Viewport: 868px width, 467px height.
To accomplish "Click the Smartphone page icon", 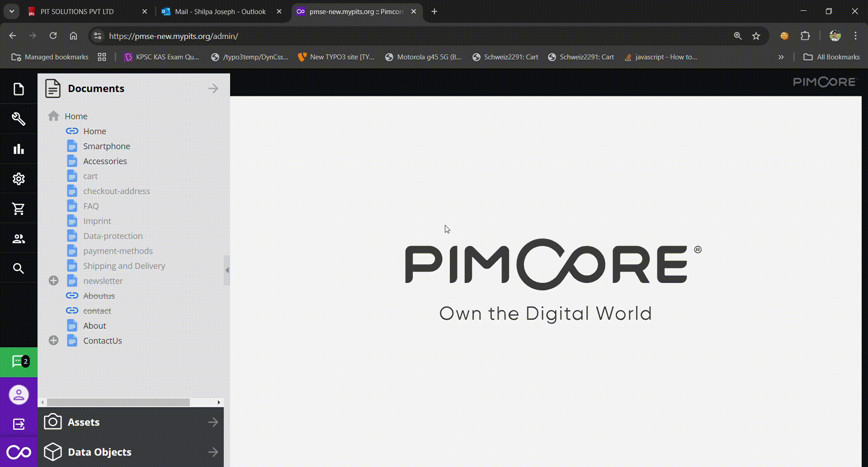I will [72, 146].
